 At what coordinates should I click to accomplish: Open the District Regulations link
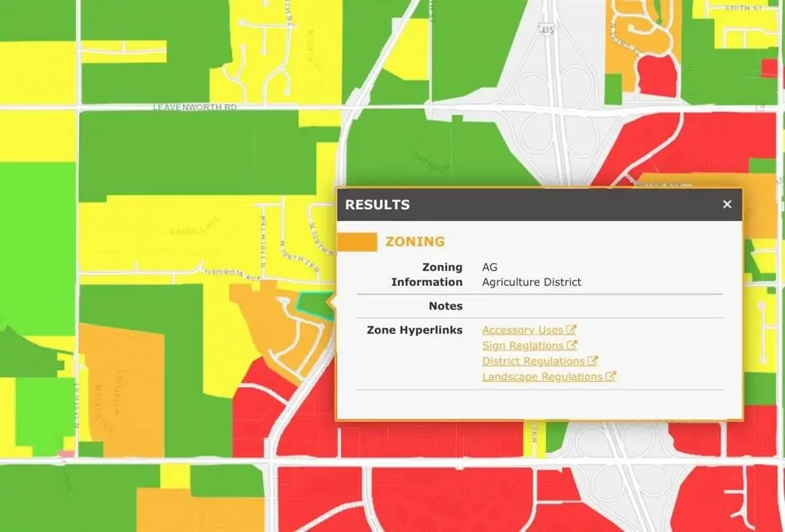click(x=533, y=361)
